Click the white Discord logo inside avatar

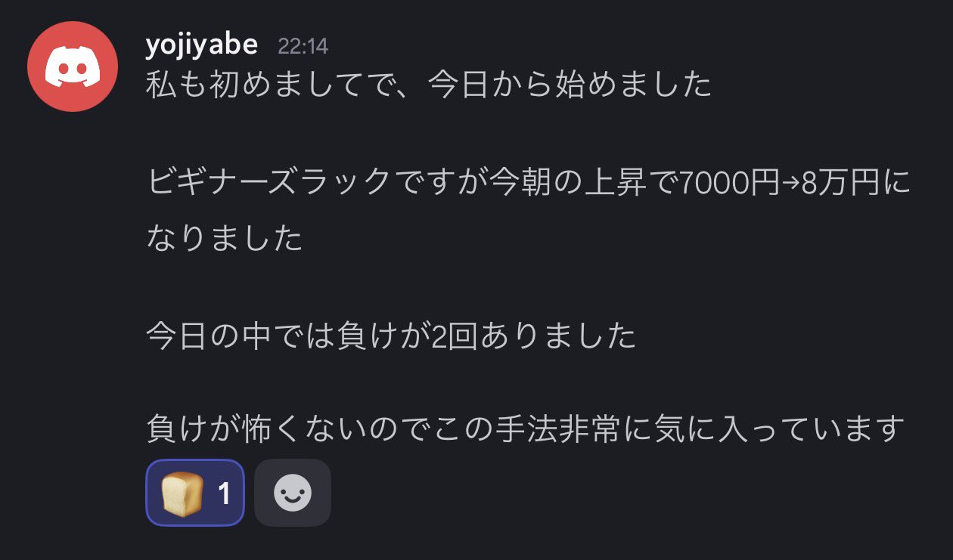pyautogui.click(x=73, y=67)
